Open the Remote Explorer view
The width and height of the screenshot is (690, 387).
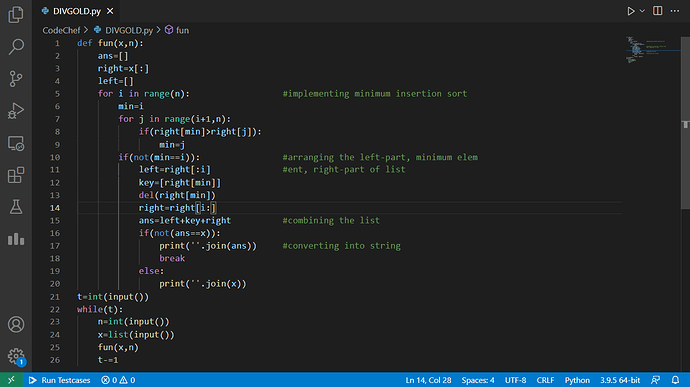16,143
